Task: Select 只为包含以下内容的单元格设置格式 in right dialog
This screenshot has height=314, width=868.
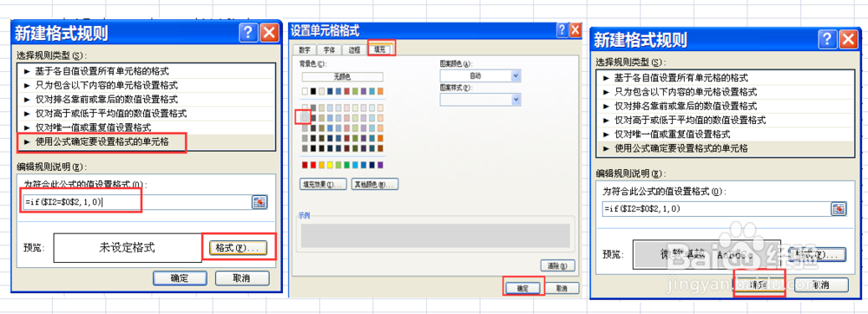Action: click(x=725, y=92)
